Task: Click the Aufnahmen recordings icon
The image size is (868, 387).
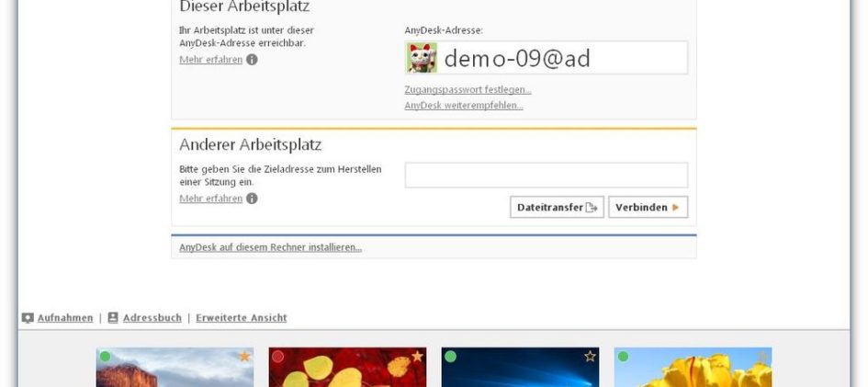Action: tap(28, 318)
